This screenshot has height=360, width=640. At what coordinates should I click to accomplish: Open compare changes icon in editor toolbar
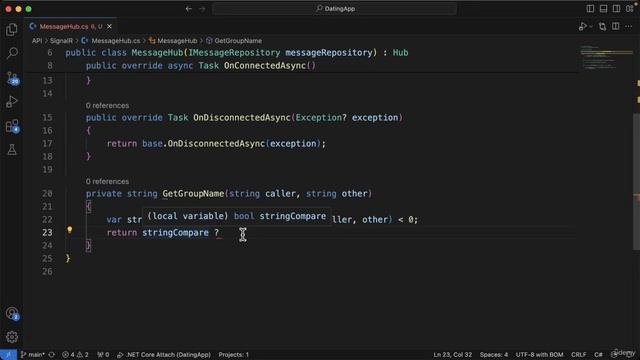[x=602, y=27]
